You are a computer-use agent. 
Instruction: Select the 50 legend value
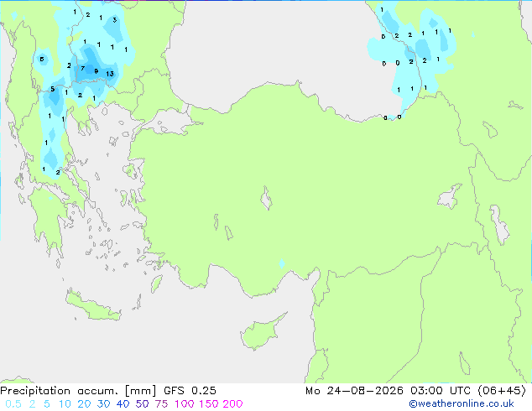click(x=142, y=404)
